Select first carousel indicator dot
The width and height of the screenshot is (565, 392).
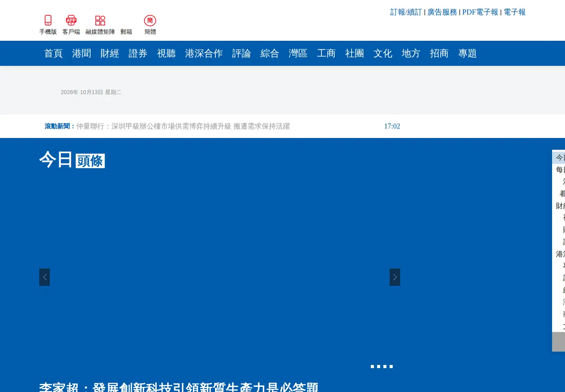point(372,367)
